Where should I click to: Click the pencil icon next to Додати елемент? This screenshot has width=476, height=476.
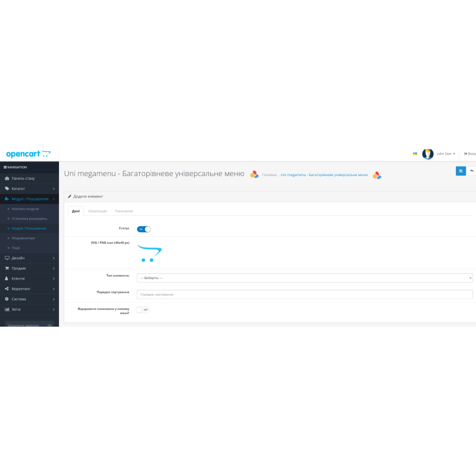click(x=70, y=196)
